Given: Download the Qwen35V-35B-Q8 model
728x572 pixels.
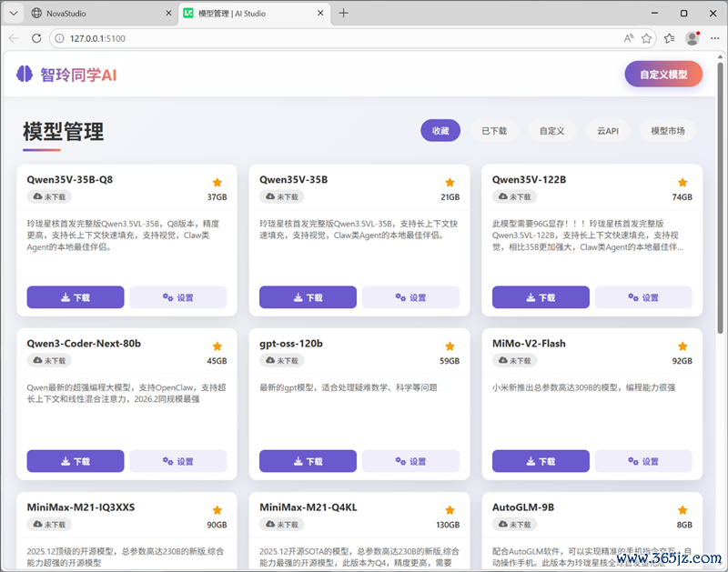Looking at the screenshot, I should click(76, 297).
